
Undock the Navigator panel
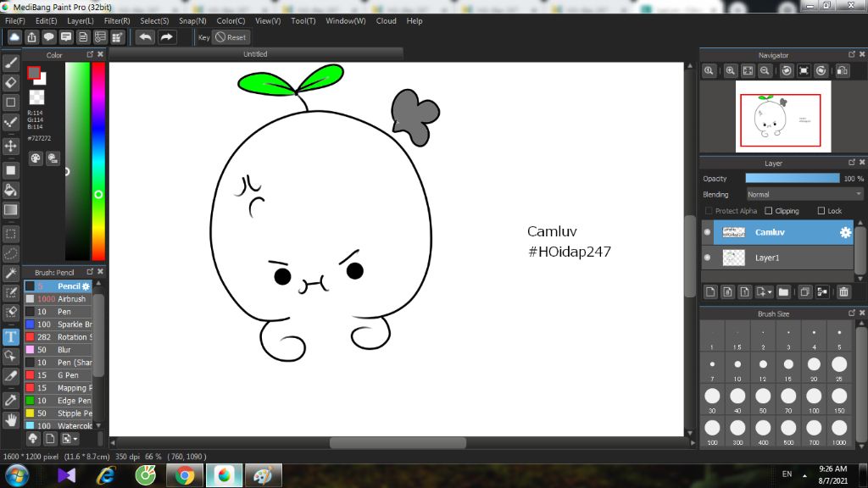852,54
